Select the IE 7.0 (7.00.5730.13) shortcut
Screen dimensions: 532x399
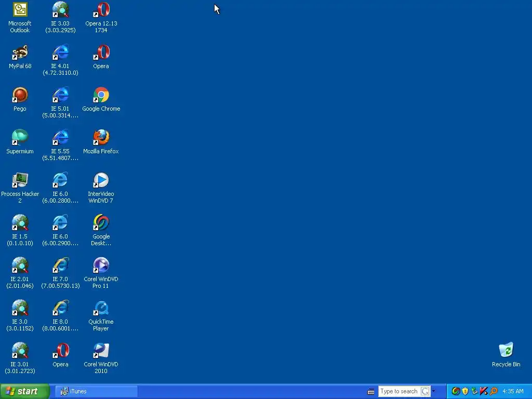60,265
